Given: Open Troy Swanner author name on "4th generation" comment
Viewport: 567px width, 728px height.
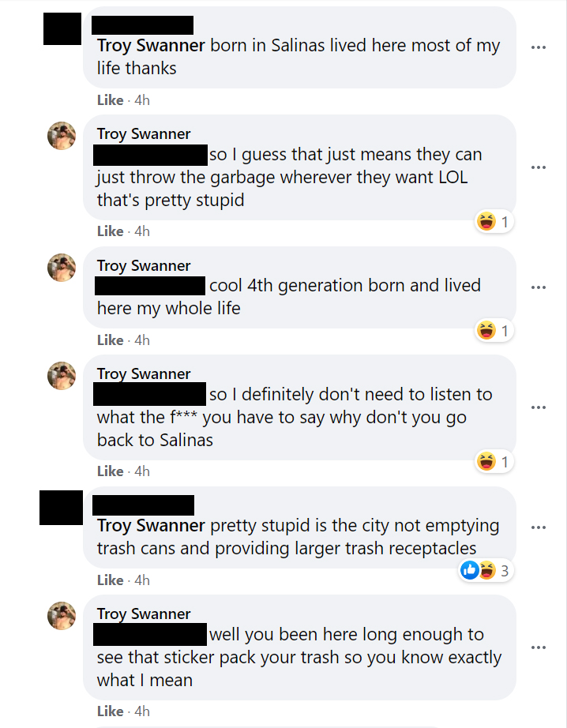Looking at the screenshot, I should [144, 266].
